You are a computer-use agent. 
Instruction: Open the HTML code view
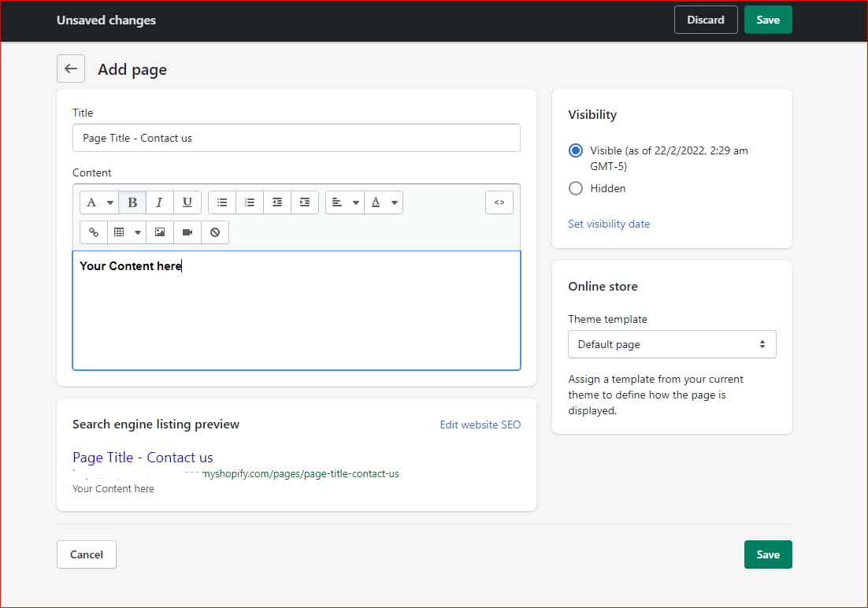499,202
